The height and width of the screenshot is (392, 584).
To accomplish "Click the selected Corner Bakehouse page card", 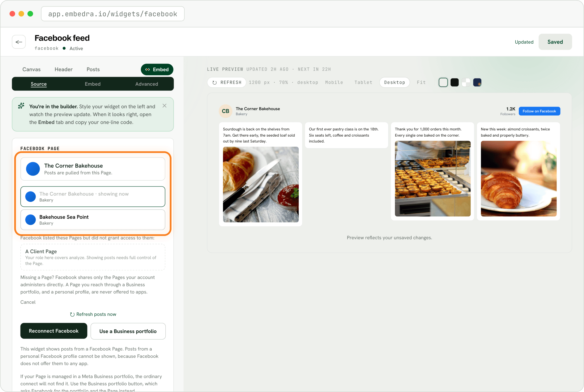I will (x=93, y=169).
